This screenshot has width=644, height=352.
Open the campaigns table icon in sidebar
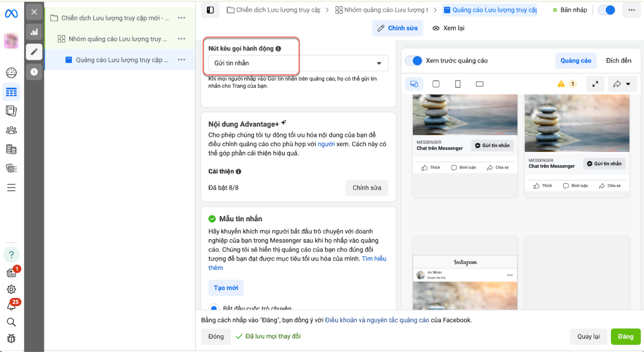[11, 92]
